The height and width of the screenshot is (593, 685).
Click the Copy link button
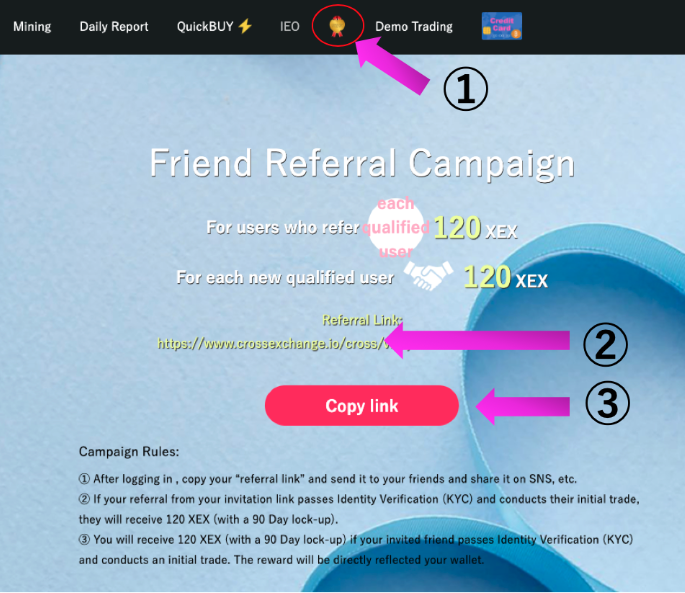click(362, 406)
